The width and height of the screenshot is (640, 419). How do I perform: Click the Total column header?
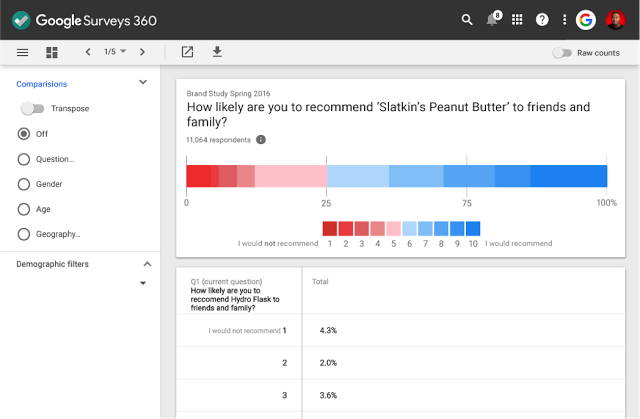(320, 282)
